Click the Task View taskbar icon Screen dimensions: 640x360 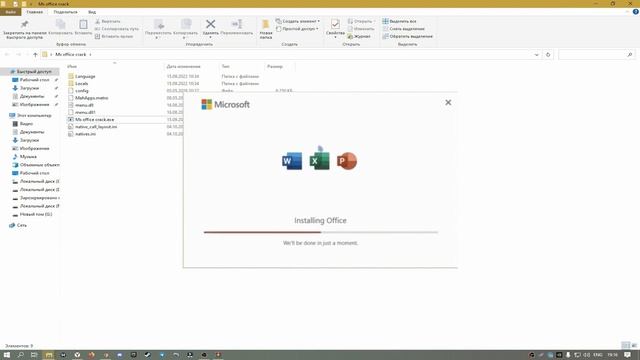pos(34,355)
